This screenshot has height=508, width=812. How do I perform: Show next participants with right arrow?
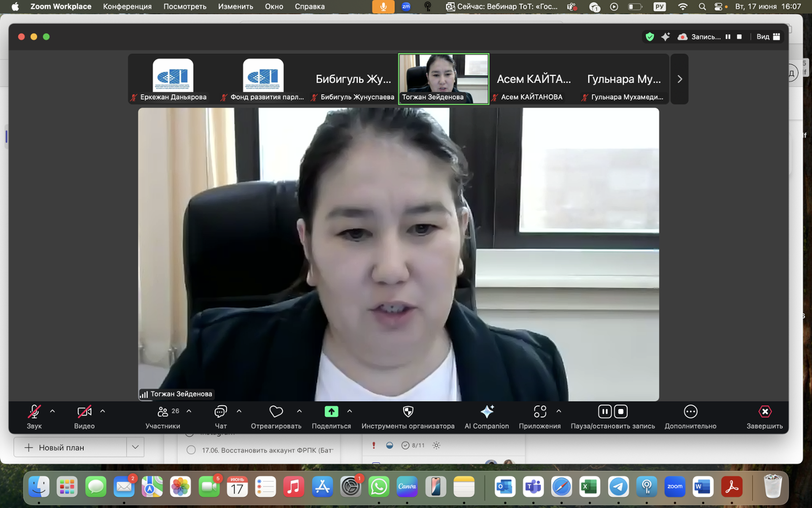click(680, 79)
